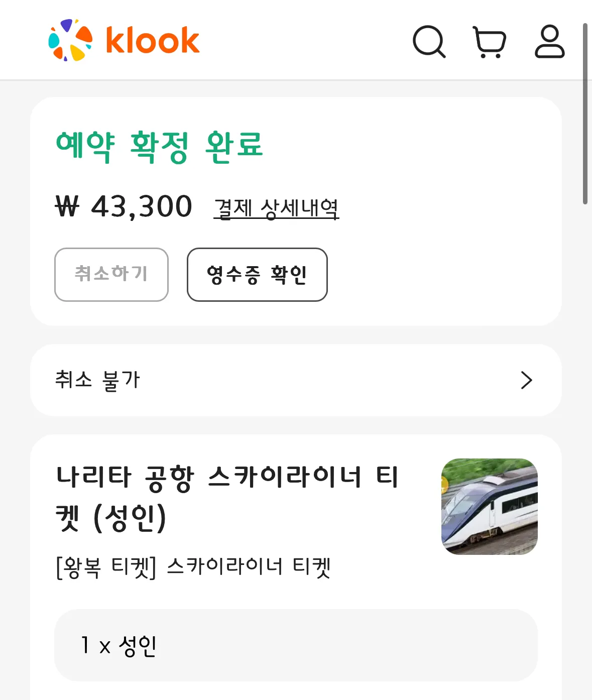Open the 나리타 공항 스카이라이너 티켓 title
Viewport: 592px width, 700px height.
pyautogui.click(x=227, y=497)
